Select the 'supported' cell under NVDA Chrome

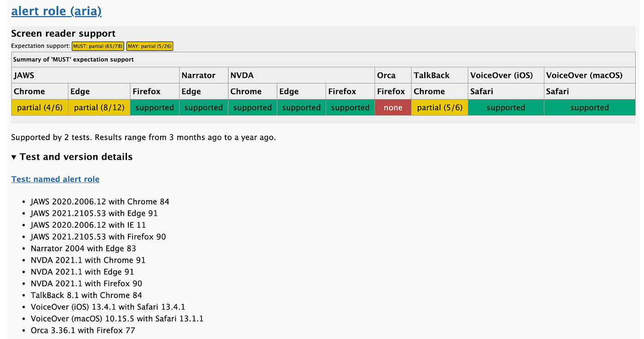pos(253,107)
